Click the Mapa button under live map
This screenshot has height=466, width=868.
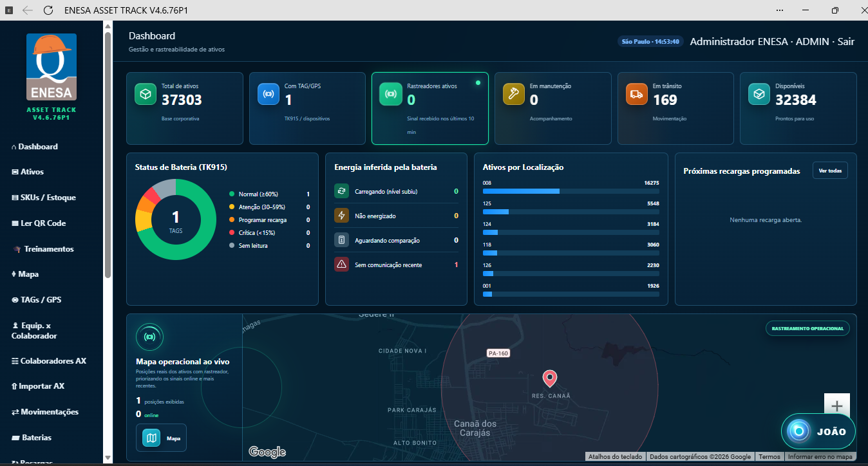[161, 438]
